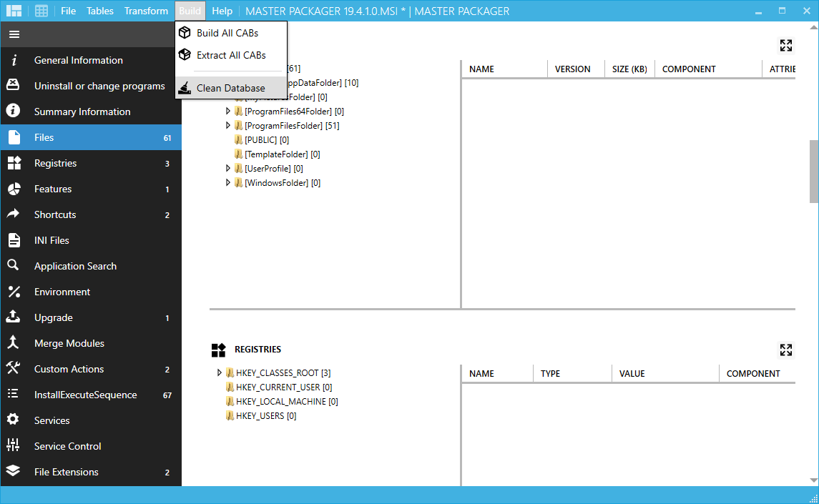Expand the HKEY_CLASSES_ROOT registry node

pyautogui.click(x=220, y=372)
